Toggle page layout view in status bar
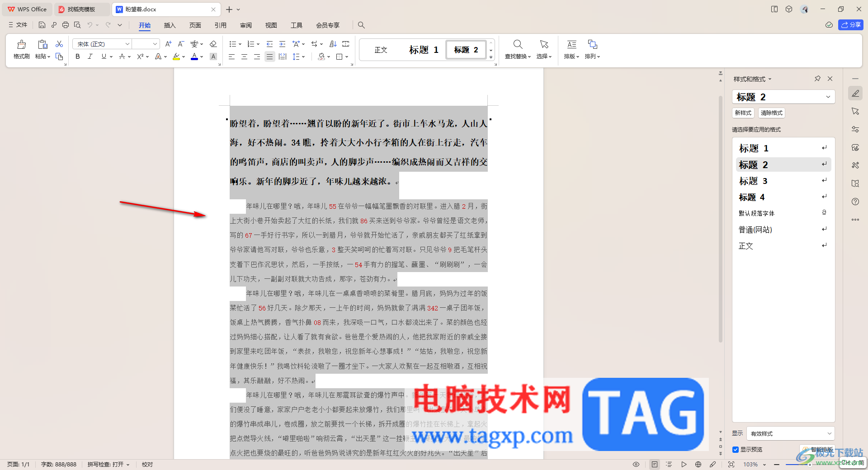The width and height of the screenshot is (868, 470). pos(655,464)
